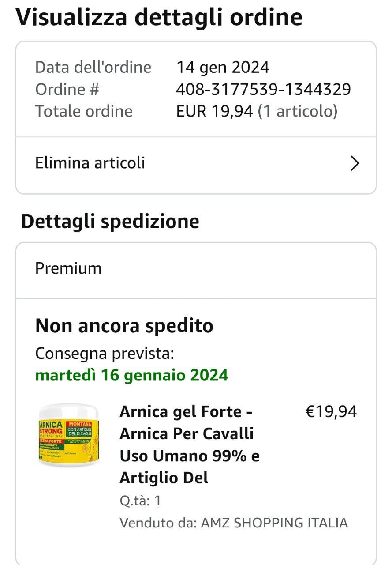Image resolution: width=392 pixels, height=565 pixels.
Task: Tap the Ordine # label
Action: 67,90
